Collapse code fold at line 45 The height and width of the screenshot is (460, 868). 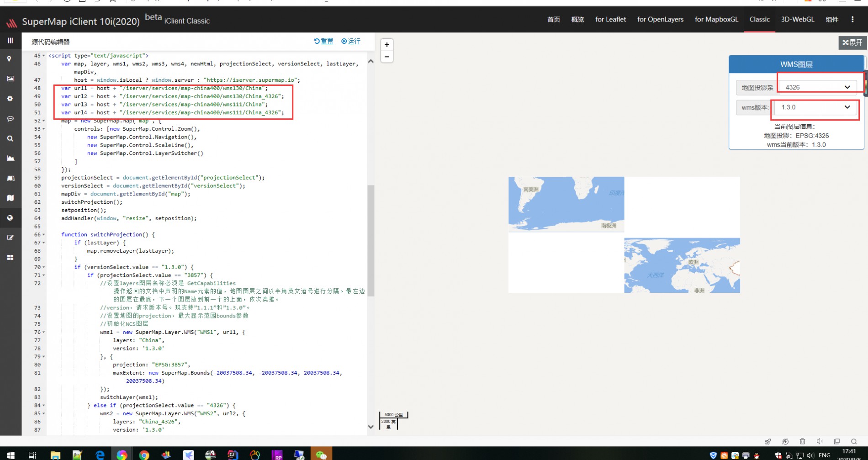(x=44, y=56)
